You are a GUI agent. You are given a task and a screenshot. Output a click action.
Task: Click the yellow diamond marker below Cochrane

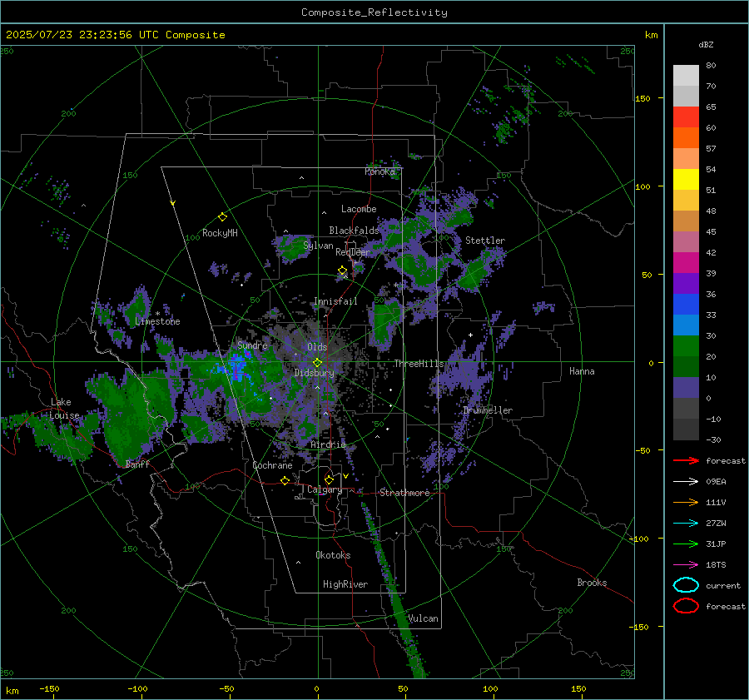(285, 480)
